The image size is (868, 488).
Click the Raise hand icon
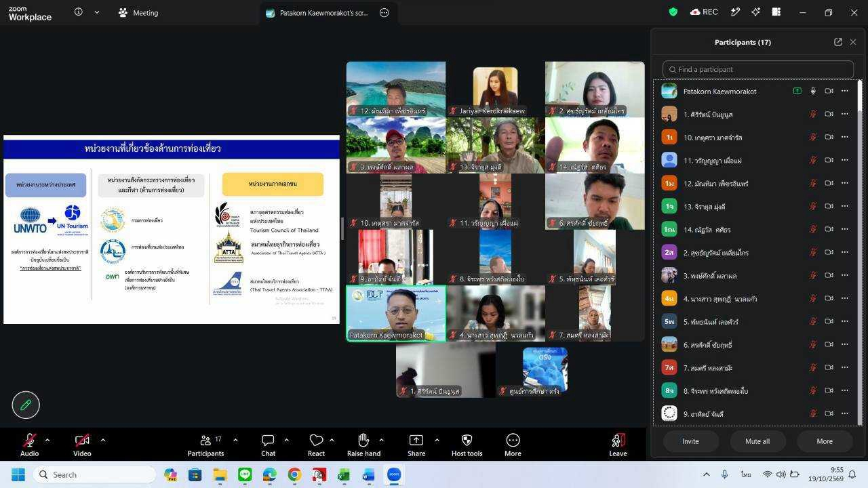(363, 441)
